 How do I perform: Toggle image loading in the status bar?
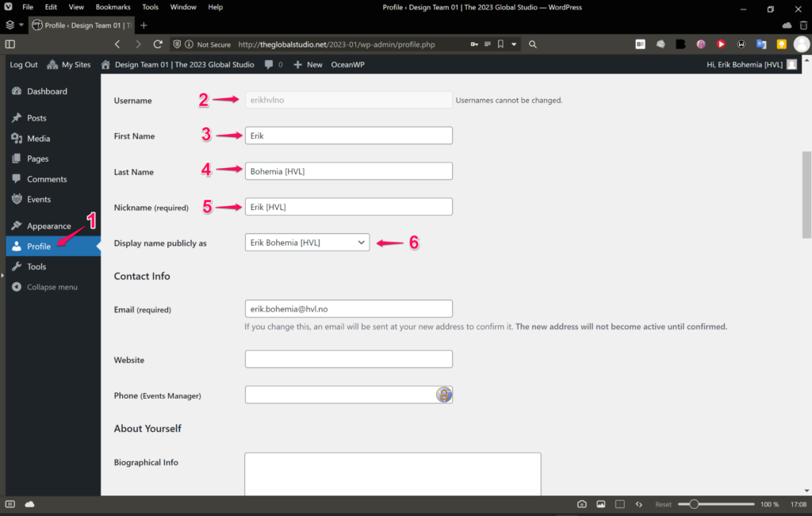coord(601,504)
